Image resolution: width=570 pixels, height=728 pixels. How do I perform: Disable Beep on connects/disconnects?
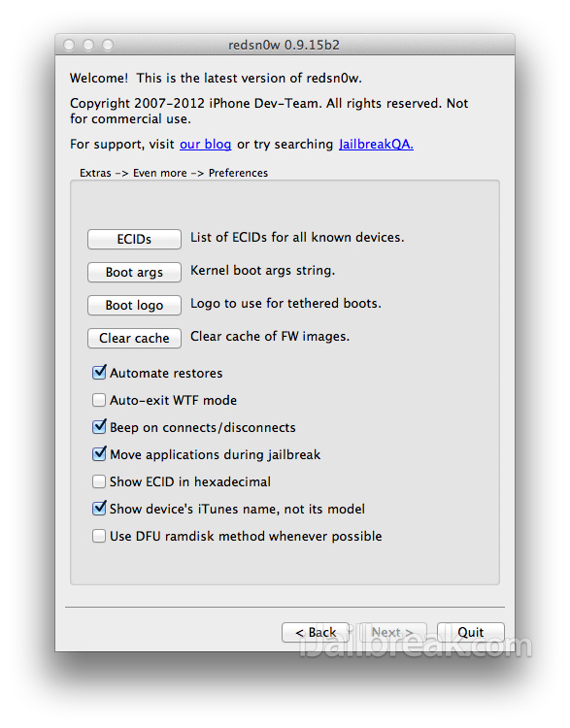click(99, 427)
